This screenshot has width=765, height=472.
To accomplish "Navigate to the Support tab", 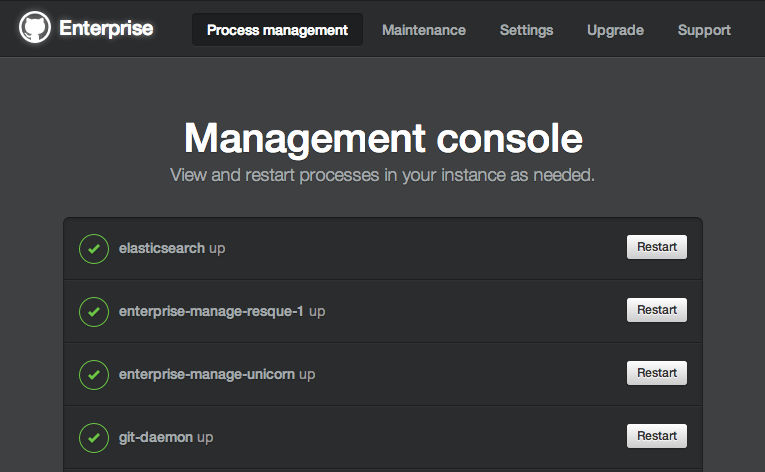I will point(704,30).
